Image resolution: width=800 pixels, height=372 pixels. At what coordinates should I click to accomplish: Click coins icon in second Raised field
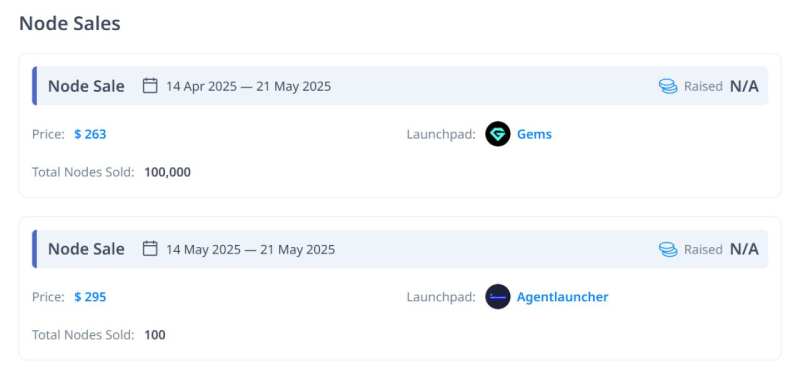668,249
